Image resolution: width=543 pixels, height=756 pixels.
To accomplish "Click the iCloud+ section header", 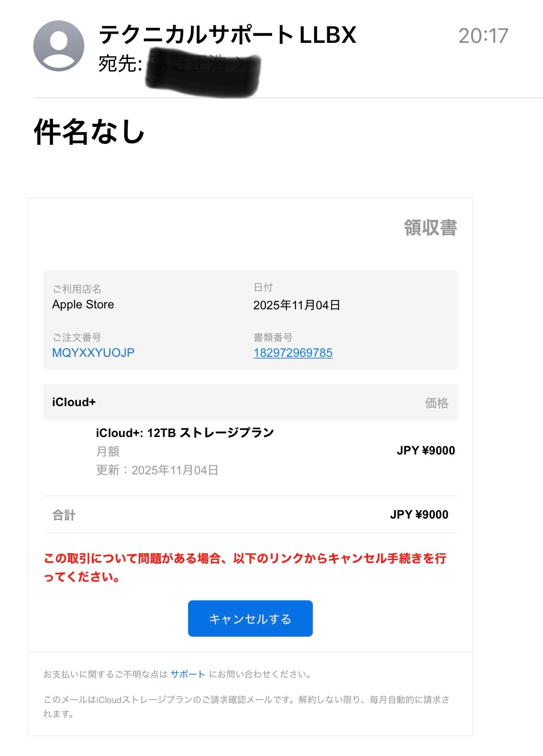I will coord(74,402).
